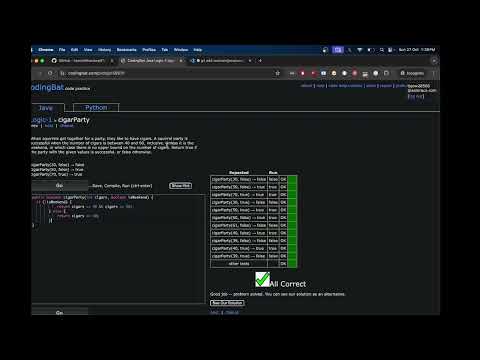The image size is (480, 360).
Task: Click the See Our Solution button
Action: [x=227, y=303]
